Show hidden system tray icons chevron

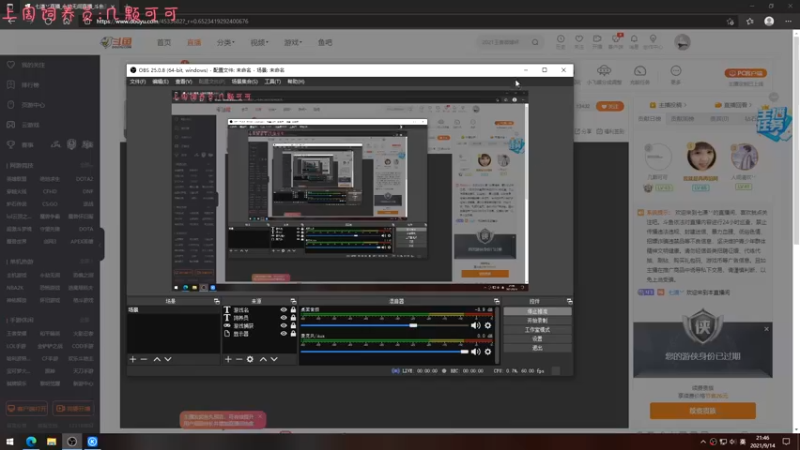[x=703, y=442]
